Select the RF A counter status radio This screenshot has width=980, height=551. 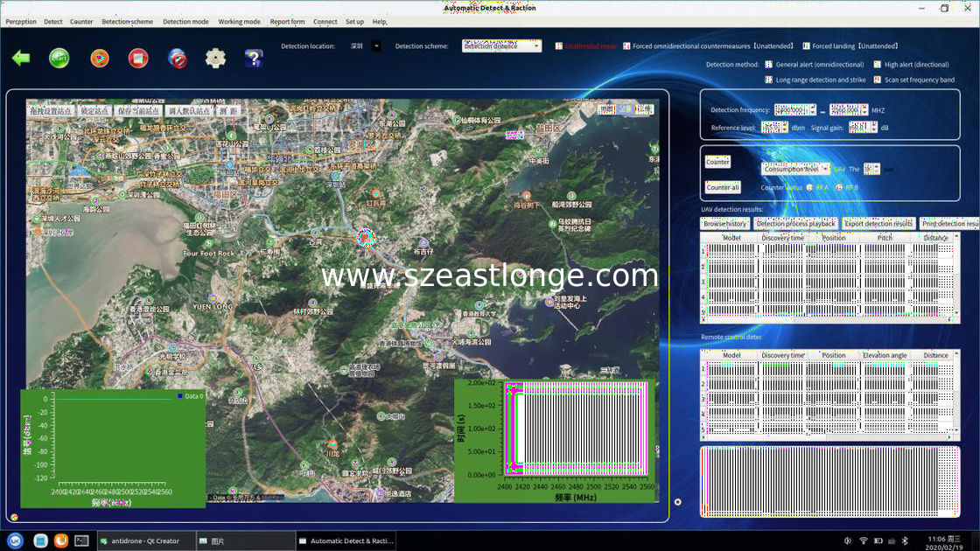808,187
